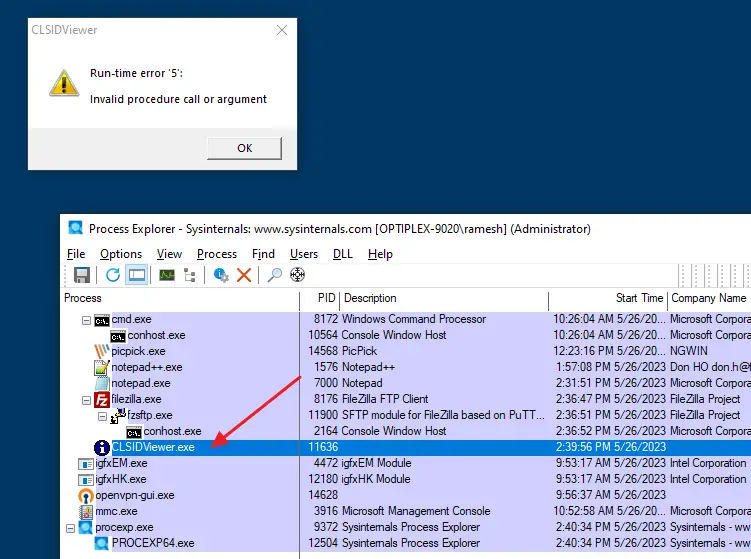
Task: Click the Refresh Now toolbar icon
Action: 113,275
